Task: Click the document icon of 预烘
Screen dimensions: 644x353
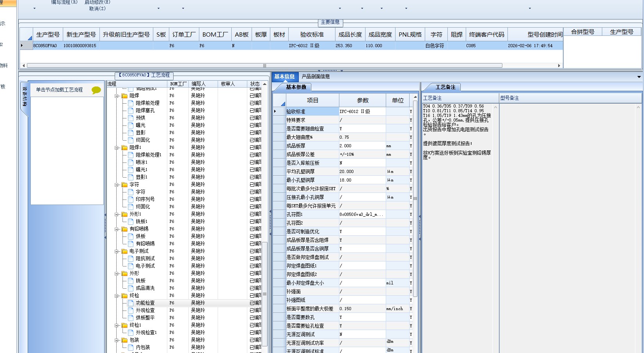Action: (131, 118)
